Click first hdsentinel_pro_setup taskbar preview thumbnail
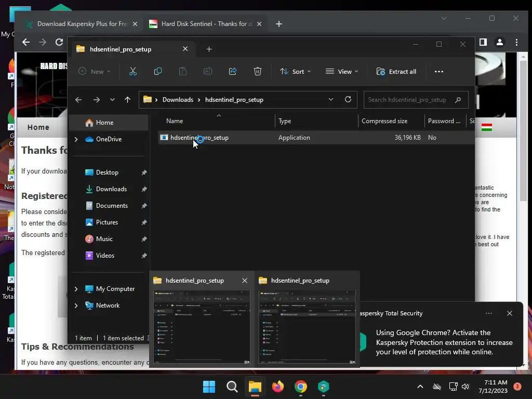 point(202,327)
